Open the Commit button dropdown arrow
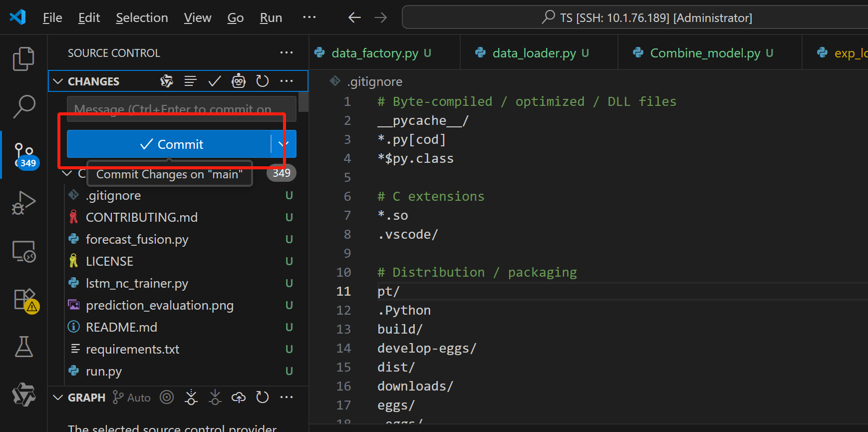This screenshot has width=868, height=432. [284, 144]
